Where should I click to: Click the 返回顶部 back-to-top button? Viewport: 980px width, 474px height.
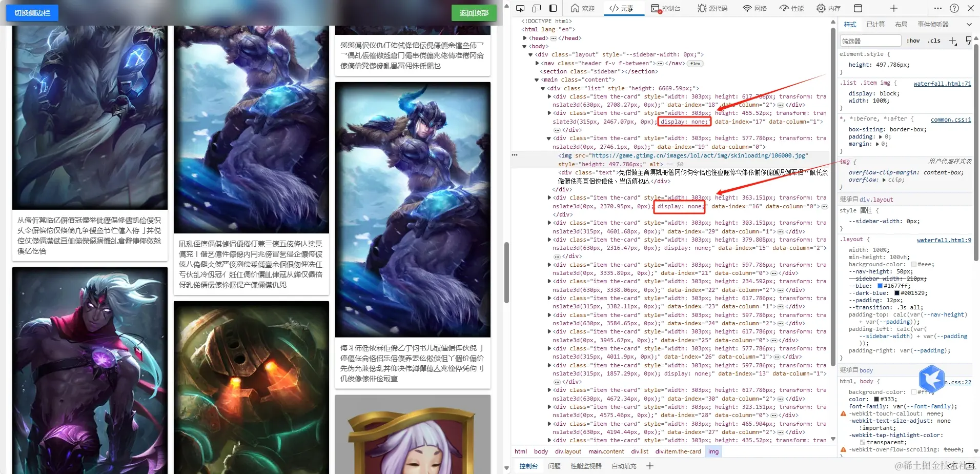[474, 13]
